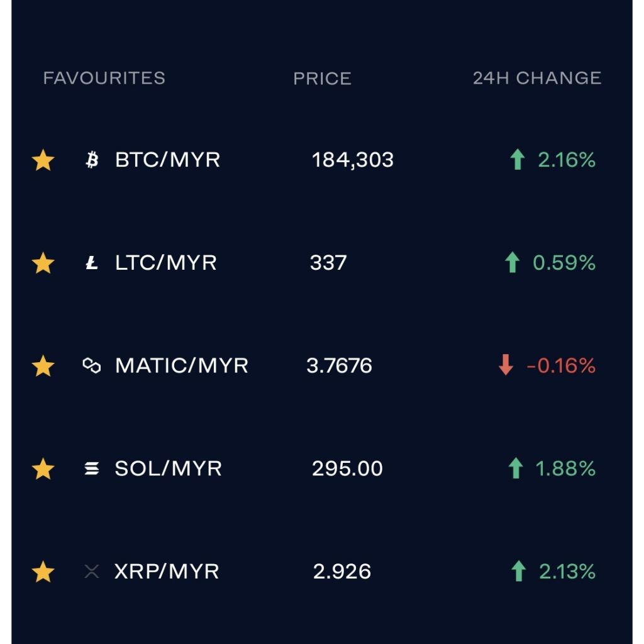Sort by the 24H CHANGE header
644x644 pixels.
tap(537, 78)
